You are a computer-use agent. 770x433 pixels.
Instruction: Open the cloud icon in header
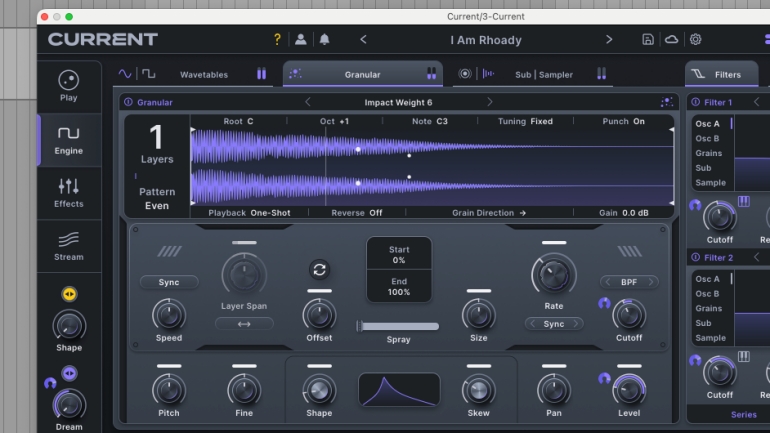coord(671,39)
